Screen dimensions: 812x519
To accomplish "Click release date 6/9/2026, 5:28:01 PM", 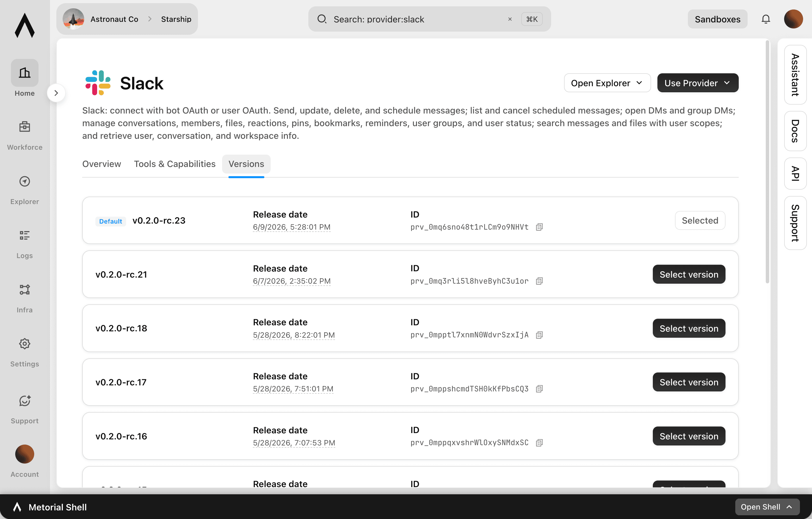I will 292,227.
